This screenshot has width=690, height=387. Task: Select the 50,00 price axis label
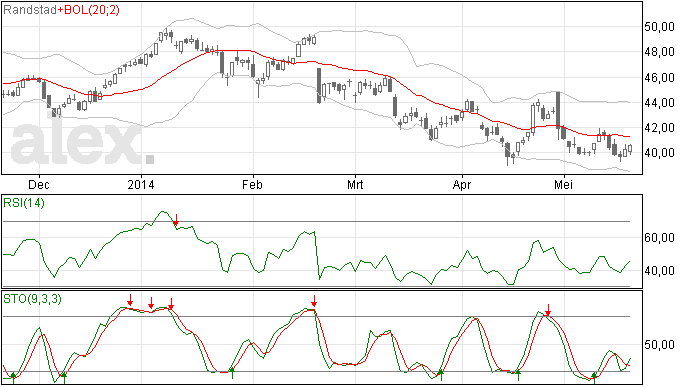[x=659, y=27]
